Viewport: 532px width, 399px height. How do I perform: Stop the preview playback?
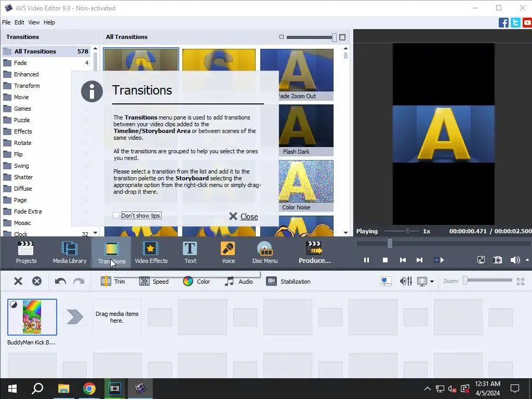[x=385, y=260]
